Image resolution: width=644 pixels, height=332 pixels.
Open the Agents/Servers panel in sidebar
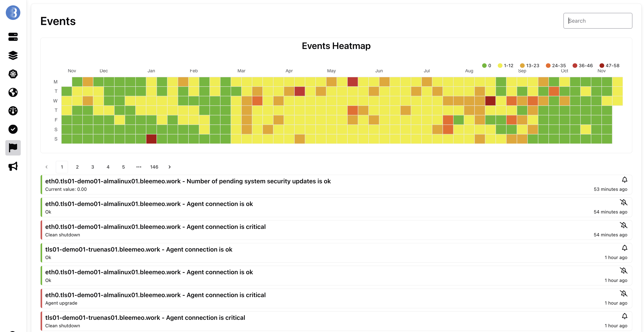[13, 37]
